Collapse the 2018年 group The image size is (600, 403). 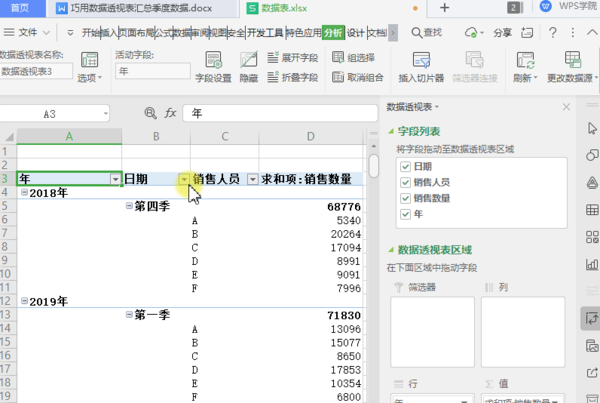click(25, 192)
